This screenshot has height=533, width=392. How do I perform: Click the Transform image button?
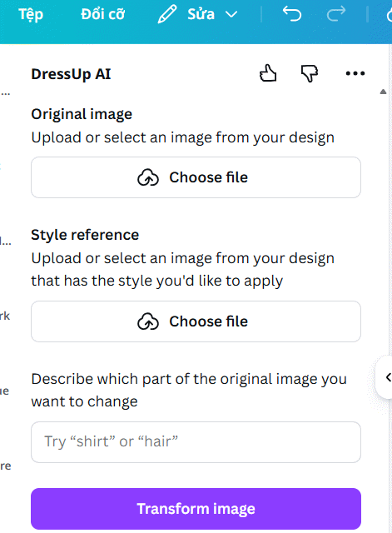click(196, 509)
